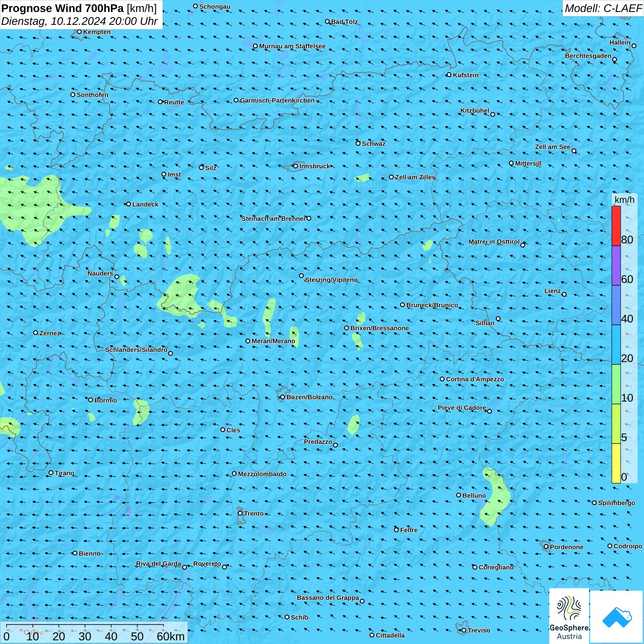Click the 'Hallein' label

620,42
